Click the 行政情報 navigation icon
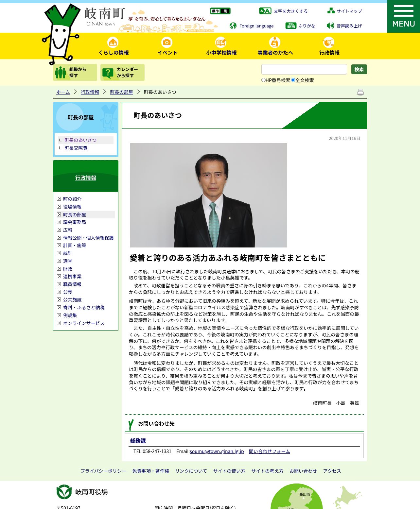420x509 pixels. (328, 42)
